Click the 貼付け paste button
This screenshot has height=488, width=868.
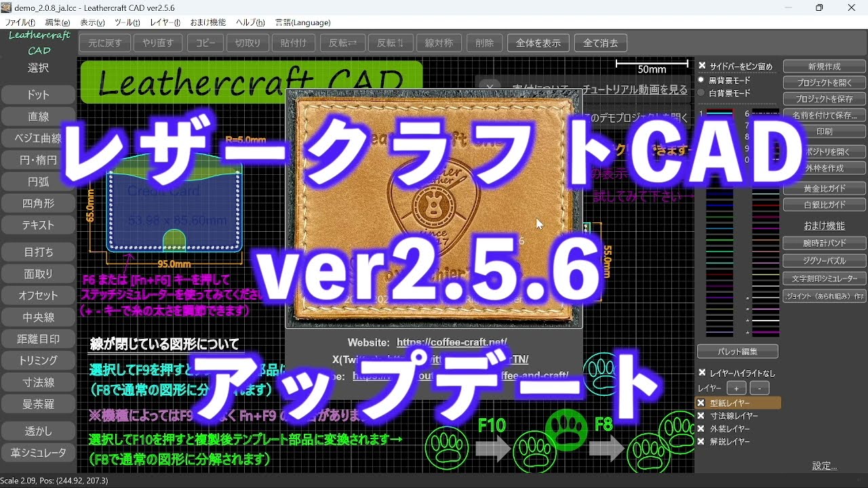[294, 43]
